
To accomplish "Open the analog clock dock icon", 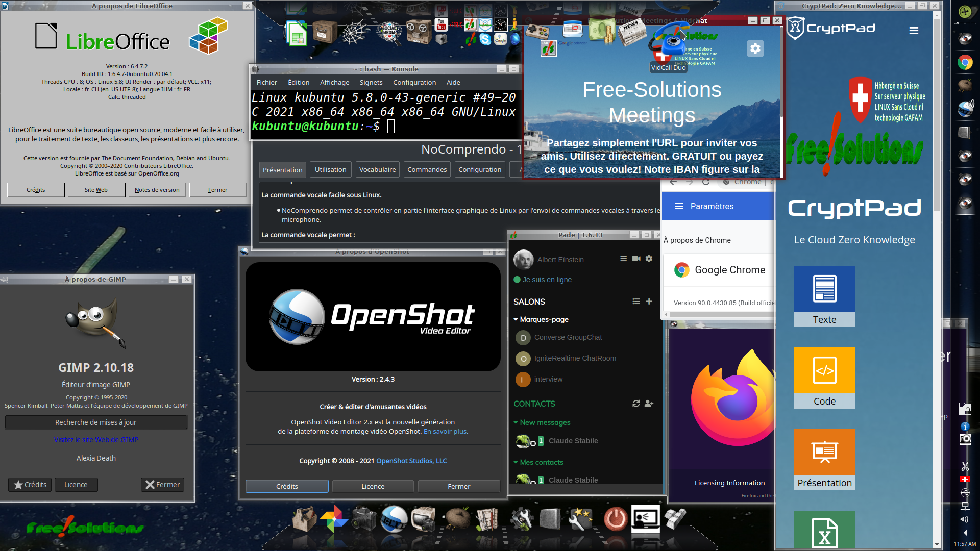I will (501, 24).
